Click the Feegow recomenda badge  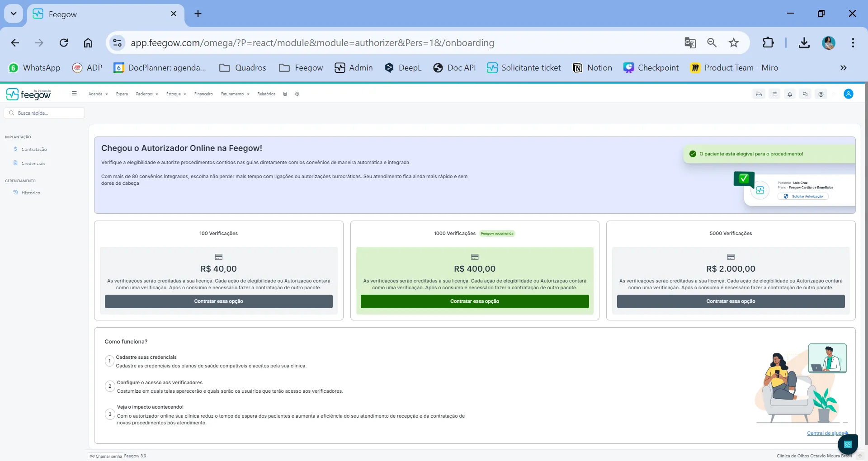(497, 234)
